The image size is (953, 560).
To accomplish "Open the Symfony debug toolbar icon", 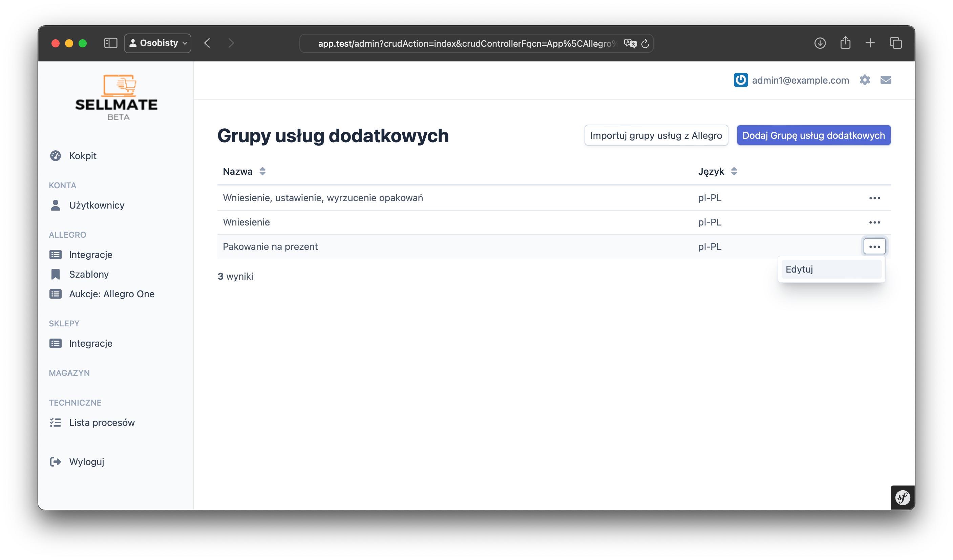I will [x=903, y=498].
